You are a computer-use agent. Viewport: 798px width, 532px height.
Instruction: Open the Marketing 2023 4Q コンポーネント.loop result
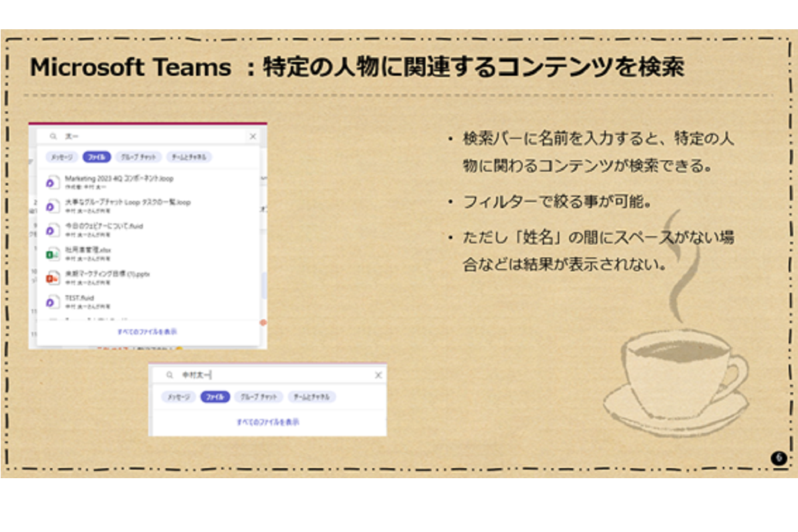[x=149, y=182]
